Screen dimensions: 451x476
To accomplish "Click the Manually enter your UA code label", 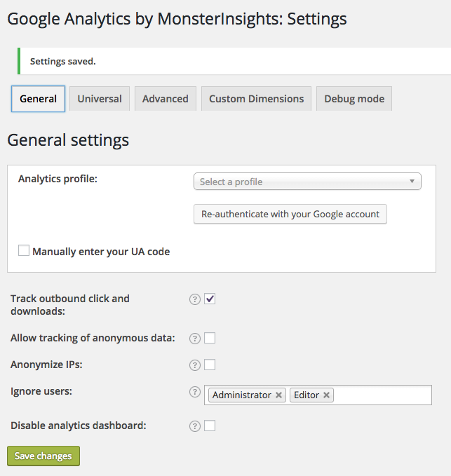I will [x=101, y=252].
